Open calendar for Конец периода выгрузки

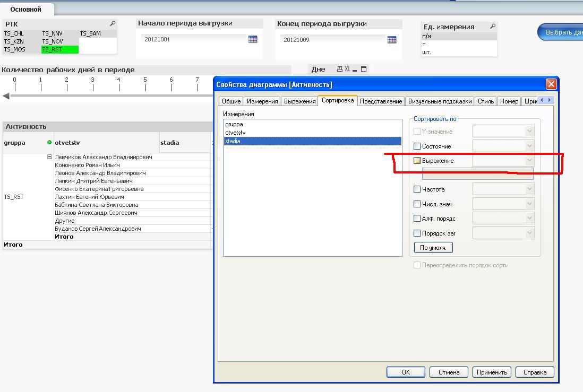392,40
